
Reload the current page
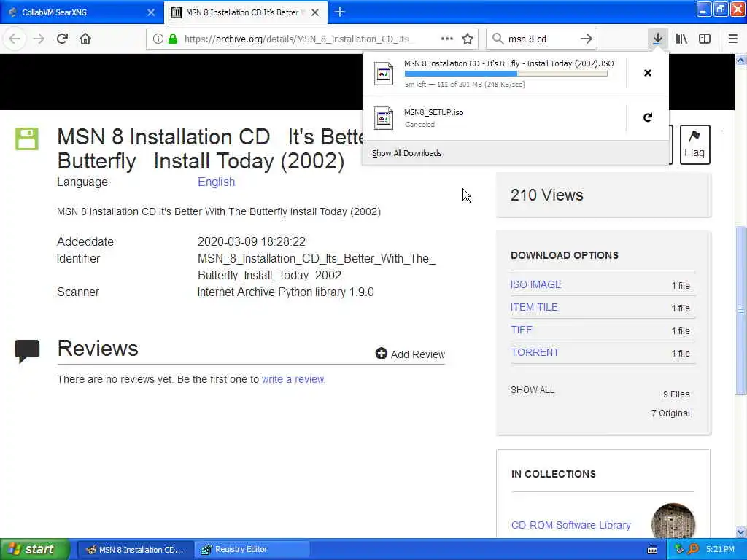[x=62, y=39]
